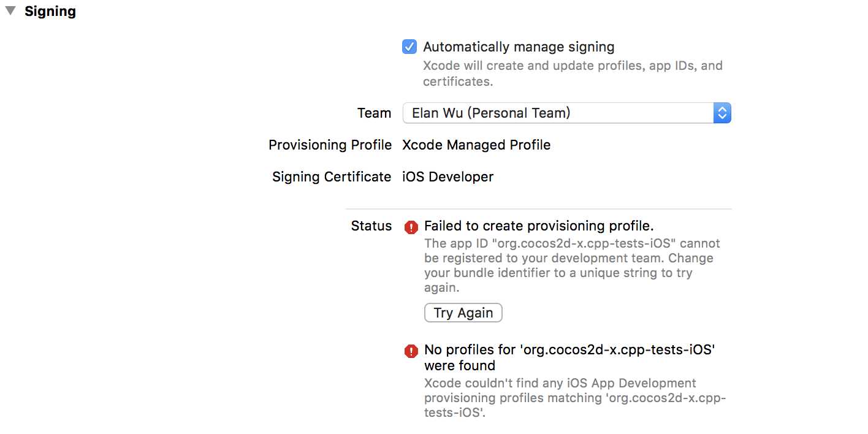868x434 pixels.
Task: Click the Team field label
Action: [374, 113]
